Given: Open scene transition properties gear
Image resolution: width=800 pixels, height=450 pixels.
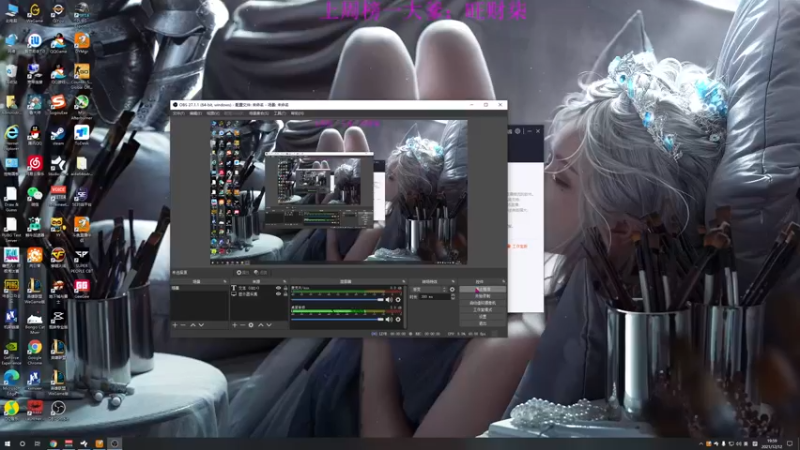Looking at the screenshot, I should tap(452, 289).
